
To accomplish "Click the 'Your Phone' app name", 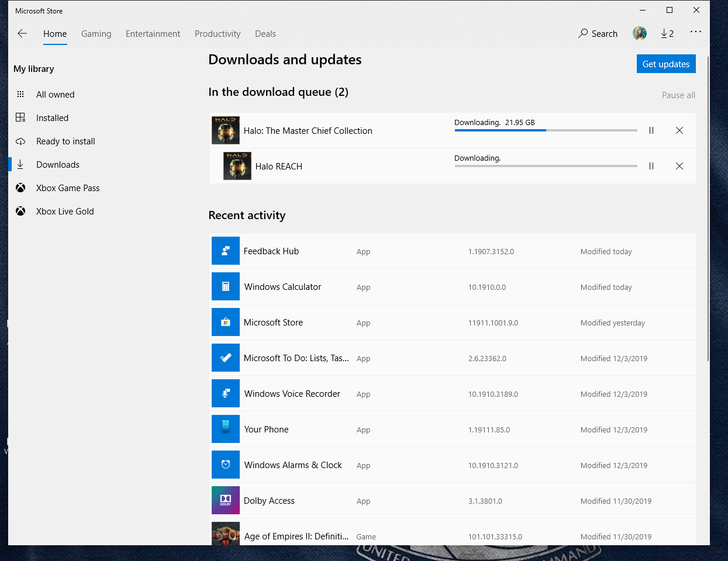I will [266, 430].
